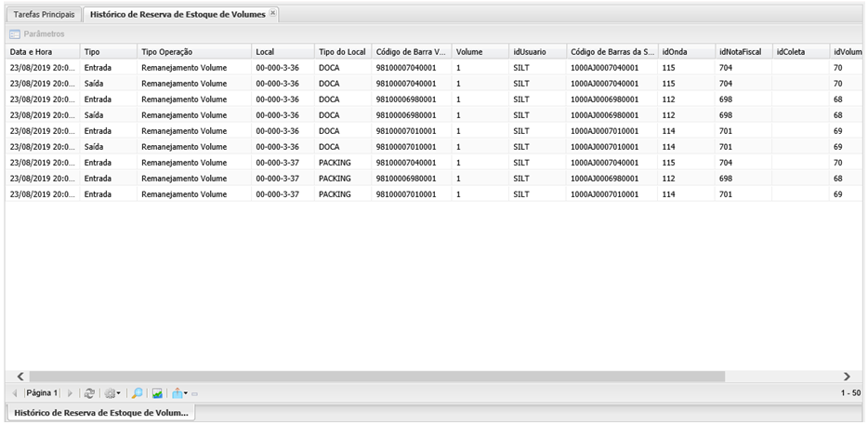The width and height of the screenshot is (868, 425).
Task: Sort by the Data e Hora column header
Action: pyautogui.click(x=43, y=52)
